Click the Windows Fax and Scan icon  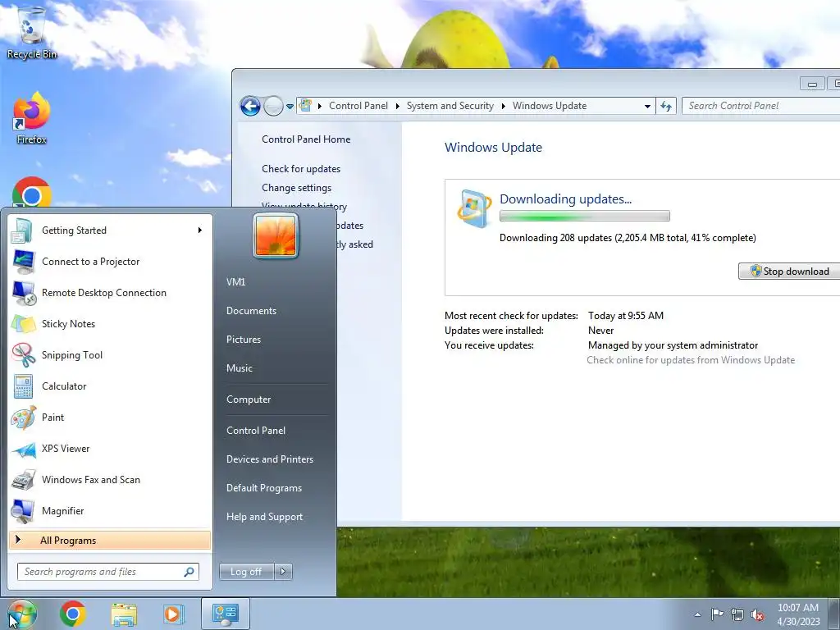pos(23,480)
